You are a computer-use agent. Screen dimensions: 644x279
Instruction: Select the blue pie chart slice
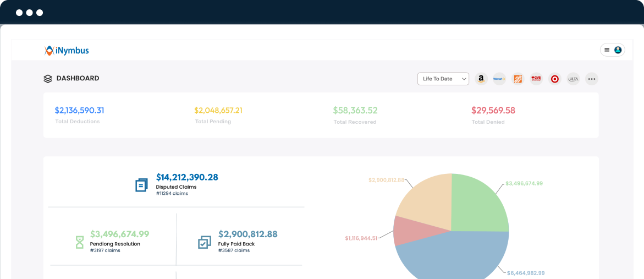pos(456,256)
